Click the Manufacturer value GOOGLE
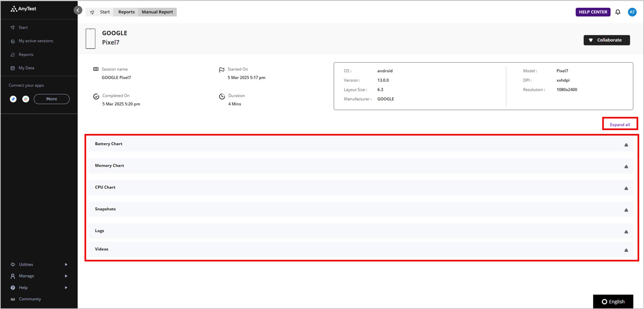644x309 pixels. [x=385, y=99]
